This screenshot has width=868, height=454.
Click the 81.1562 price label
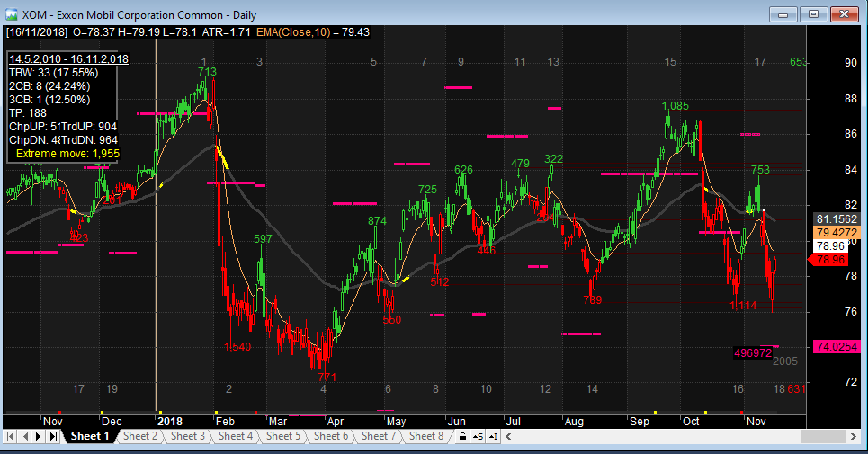click(837, 219)
